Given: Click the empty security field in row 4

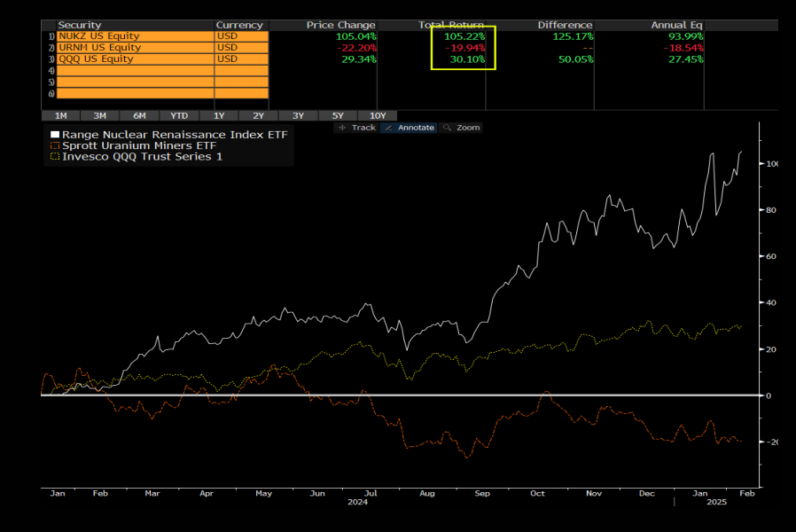Looking at the screenshot, I should (x=135, y=71).
